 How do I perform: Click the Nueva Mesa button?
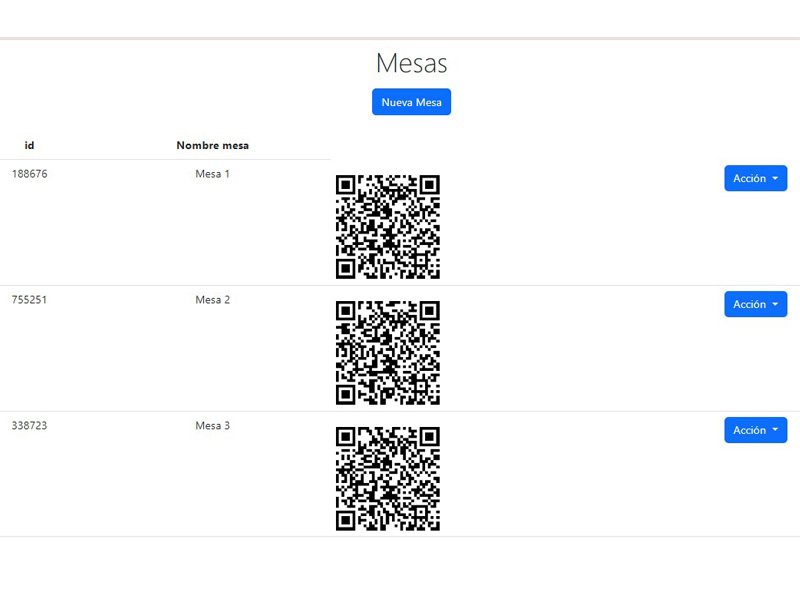411,102
